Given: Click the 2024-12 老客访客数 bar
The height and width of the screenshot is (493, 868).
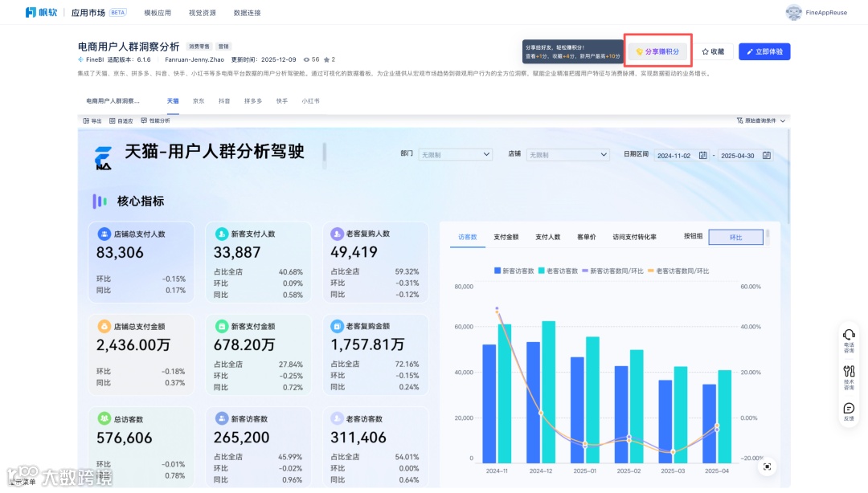Looking at the screenshot, I should [x=548, y=392].
